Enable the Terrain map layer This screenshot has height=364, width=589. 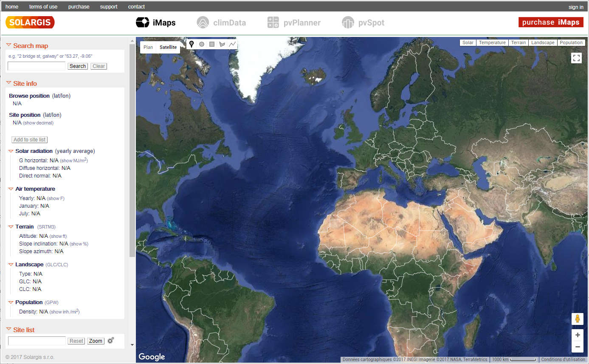point(519,42)
